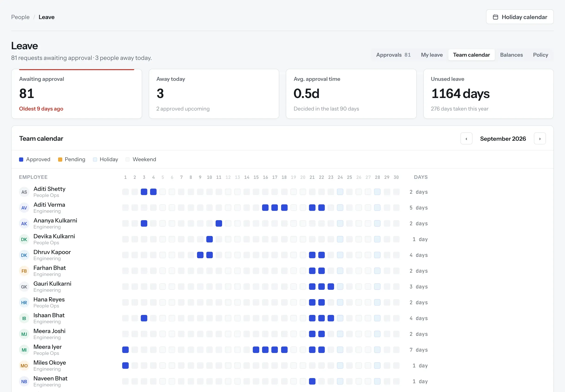Click the EMPLOYEE column header
565x392 pixels.
point(33,177)
